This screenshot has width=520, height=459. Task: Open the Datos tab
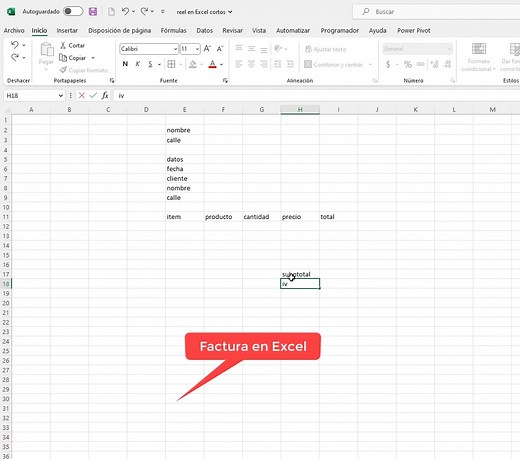[204, 30]
